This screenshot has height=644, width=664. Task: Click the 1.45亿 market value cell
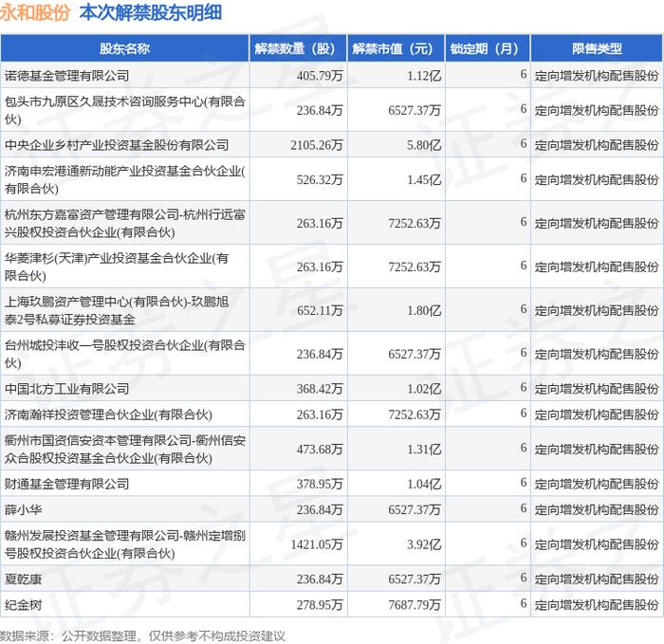(424, 180)
